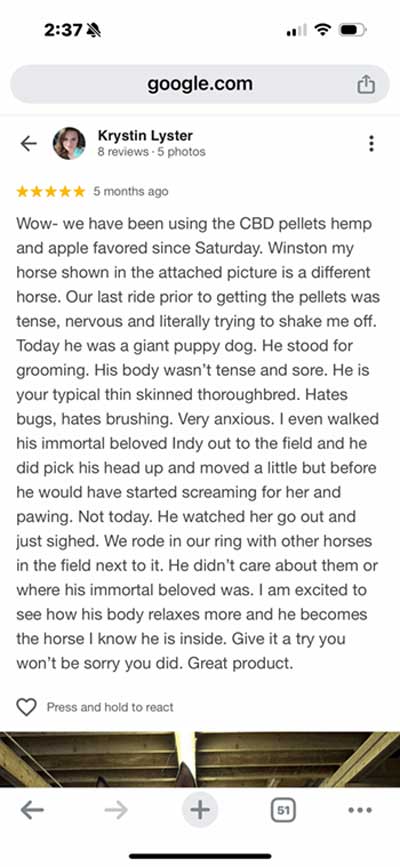Tap the review text body
400x867 pixels.
(x=198, y=443)
